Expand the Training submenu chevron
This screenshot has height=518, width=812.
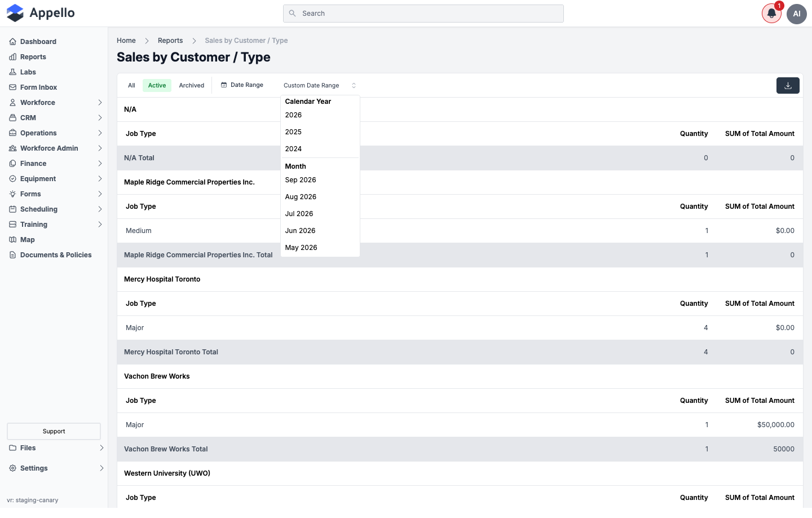tap(100, 225)
